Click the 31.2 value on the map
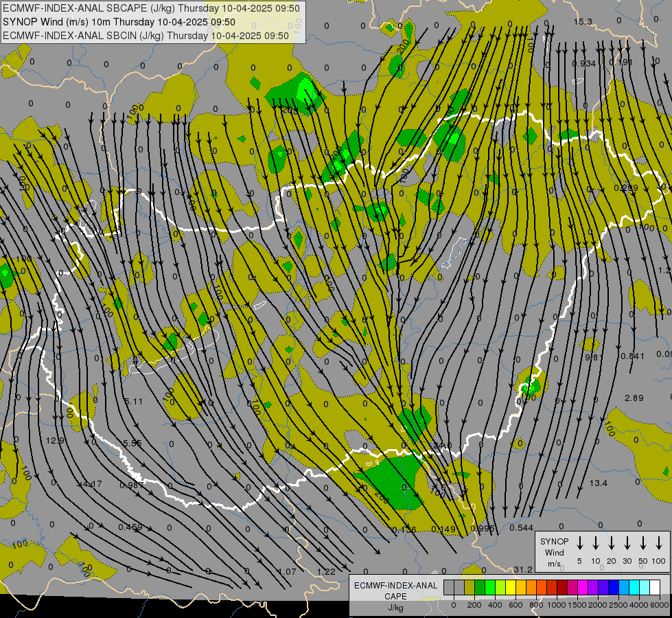Image resolution: width=672 pixels, height=618 pixels. tap(523, 569)
